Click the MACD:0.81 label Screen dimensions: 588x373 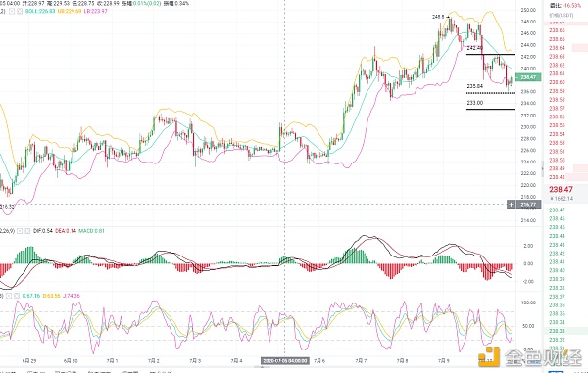(91, 231)
